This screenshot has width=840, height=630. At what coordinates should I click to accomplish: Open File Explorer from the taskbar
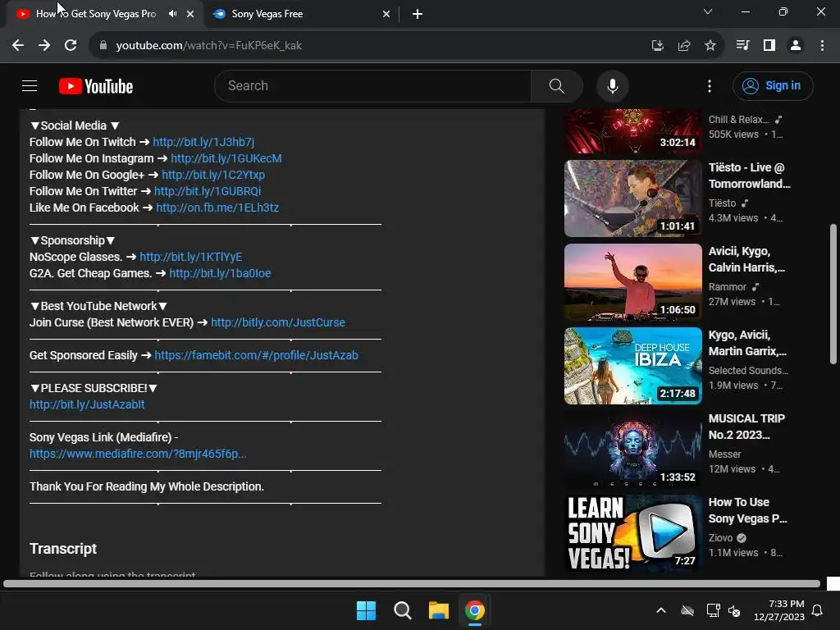438,610
